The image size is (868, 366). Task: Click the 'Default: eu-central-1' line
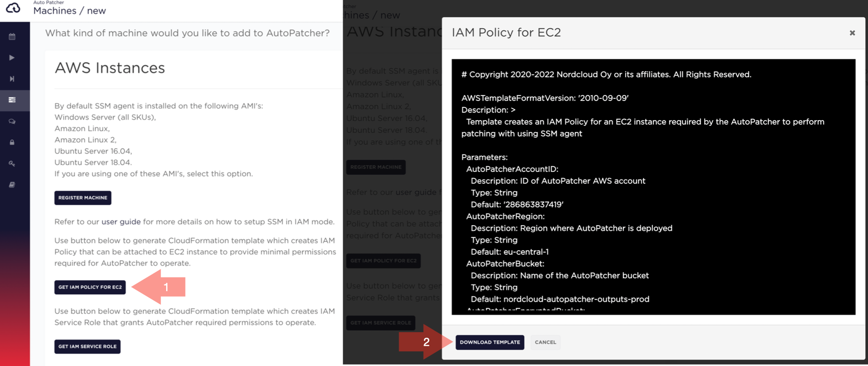coord(510,252)
